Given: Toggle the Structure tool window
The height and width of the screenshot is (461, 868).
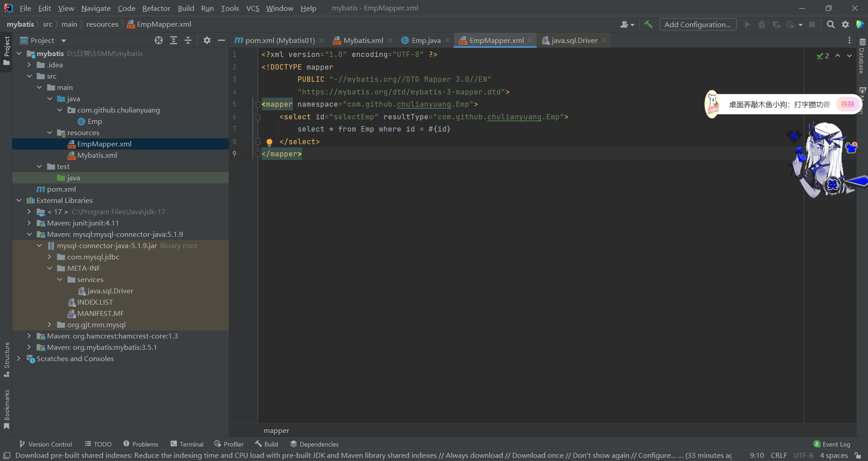Looking at the screenshot, I should [x=6, y=359].
